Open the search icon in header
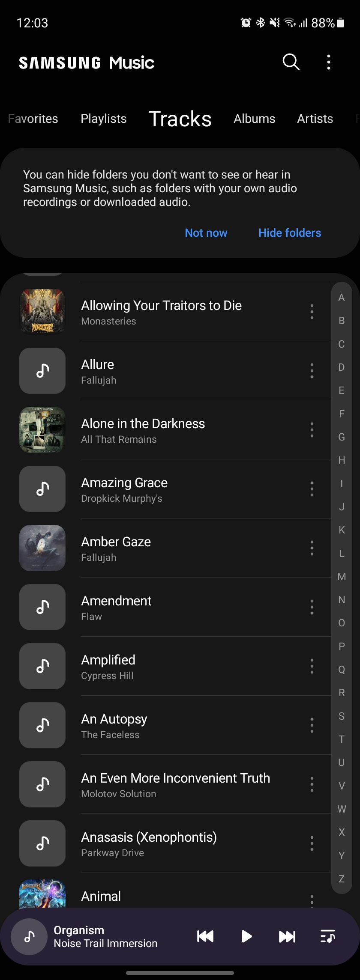The image size is (360, 980). point(291,62)
